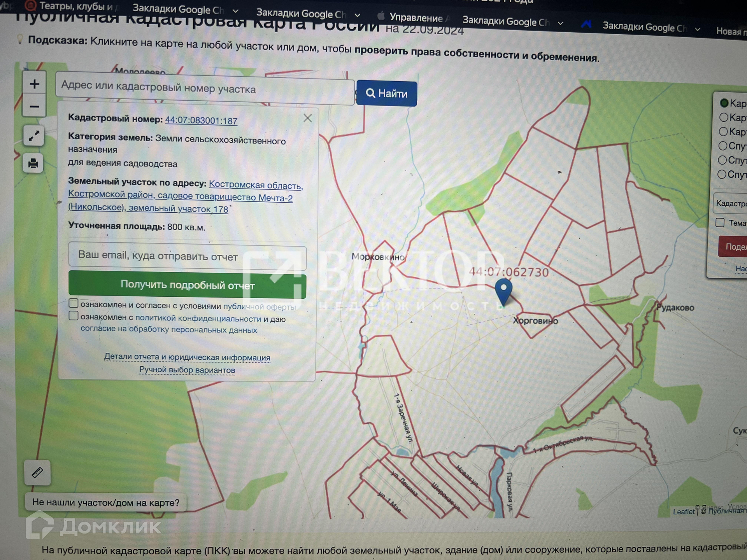Open cadastral number 44:07:083001:187 link
The image size is (747, 560).
(201, 121)
